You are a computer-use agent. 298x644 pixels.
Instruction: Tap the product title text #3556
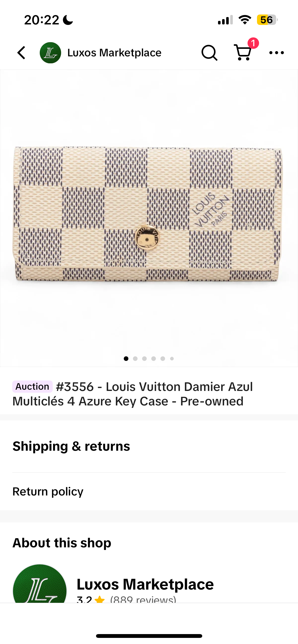point(75,387)
